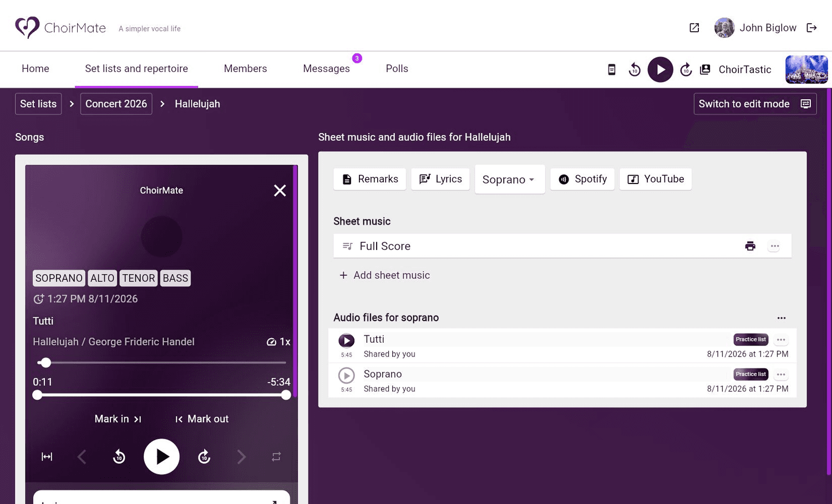Click the ChoirMate heart logo
The width and height of the screenshot is (832, 504).
[27, 27]
